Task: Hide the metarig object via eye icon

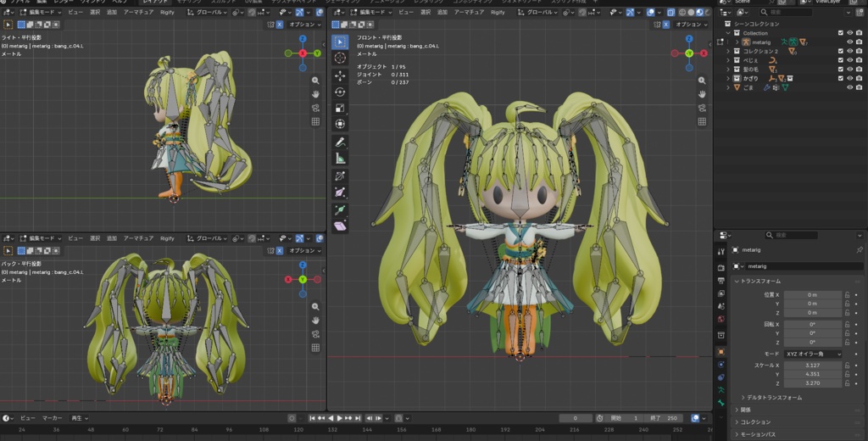Action: pyautogui.click(x=849, y=42)
